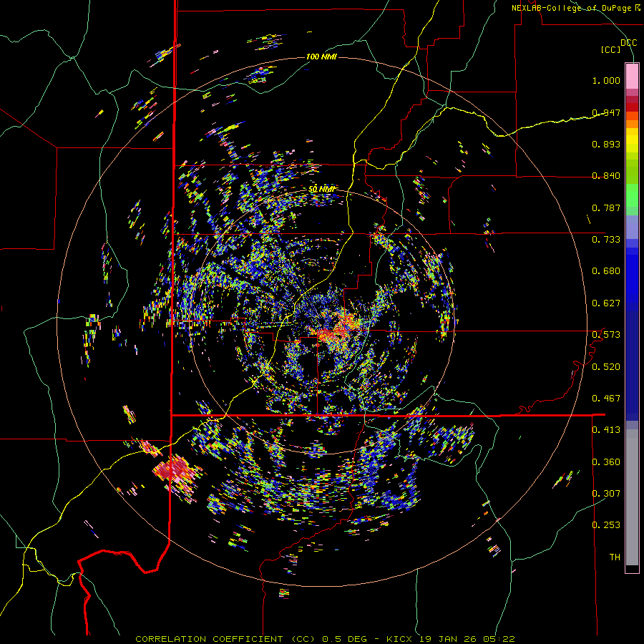Click the 100 NMI range ring label

point(321,57)
